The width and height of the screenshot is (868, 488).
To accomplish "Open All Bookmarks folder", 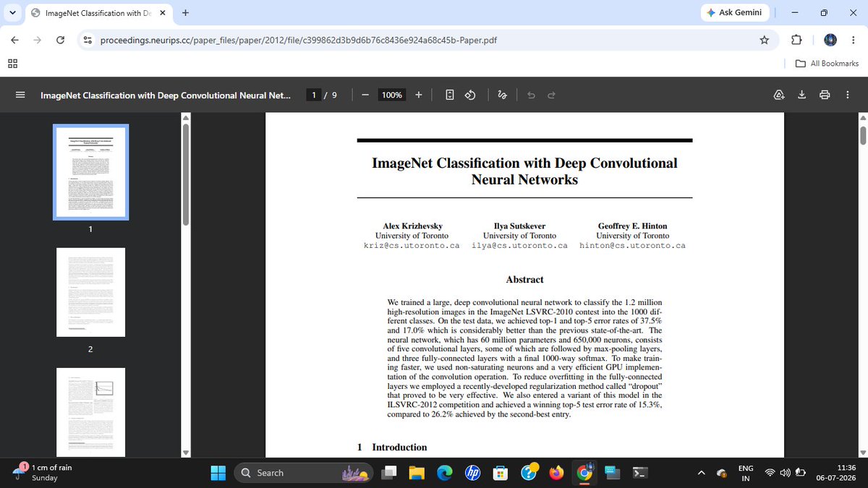I will (x=827, y=64).
